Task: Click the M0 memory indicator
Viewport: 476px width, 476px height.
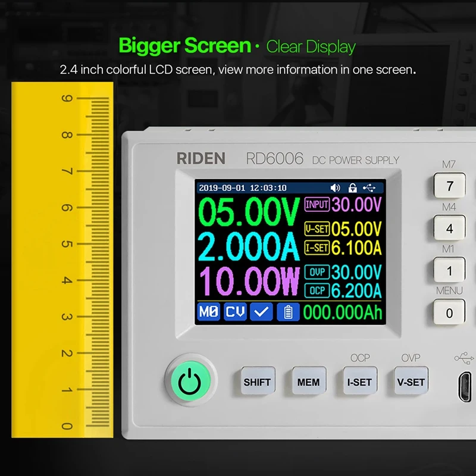Action: [208, 312]
